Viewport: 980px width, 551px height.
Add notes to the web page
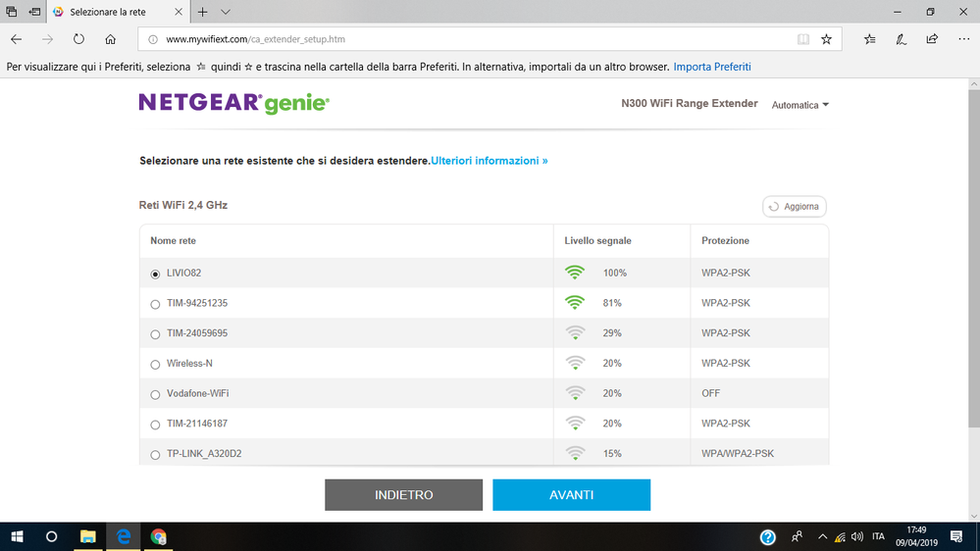click(901, 39)
